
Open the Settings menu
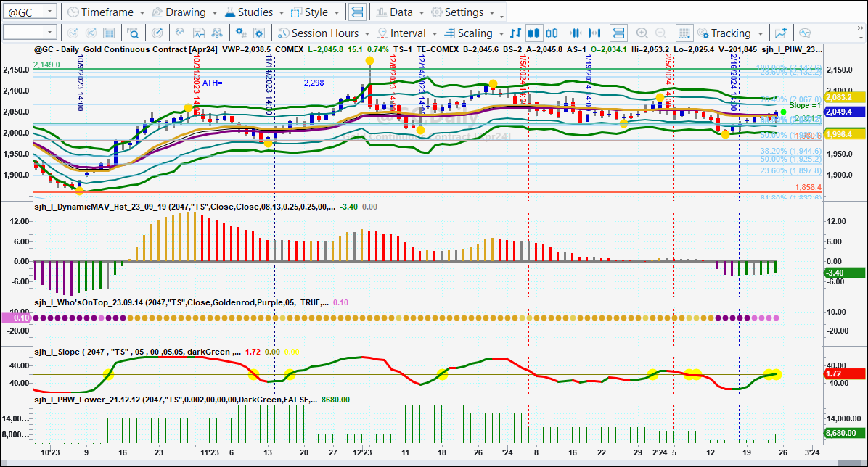(x=463, y=12)
